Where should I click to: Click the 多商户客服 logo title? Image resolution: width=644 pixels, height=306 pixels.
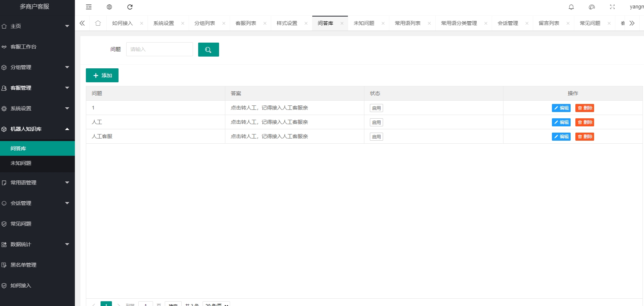pos(34,7)
